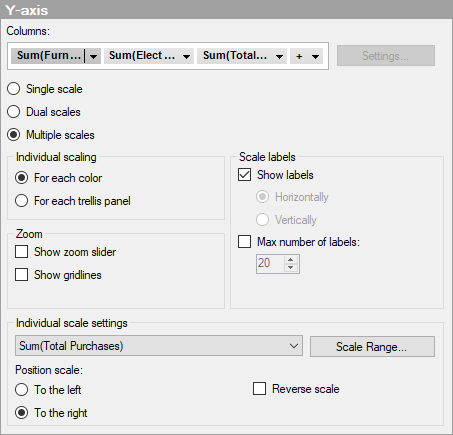Viewport: 453px width, 435px height.
Task: Click the Settings... button
Action: pos(386,56)
